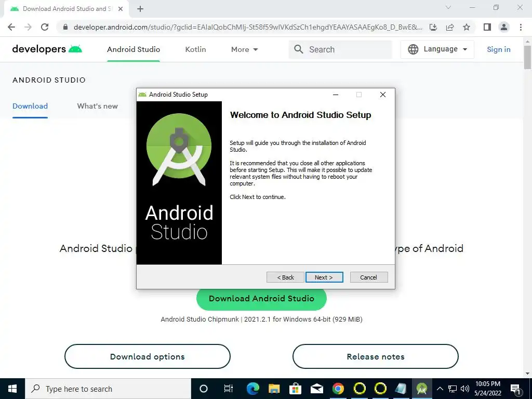Click the network tray icon
The width and height of the screenshot is (532, 399).
pos(453,389)
